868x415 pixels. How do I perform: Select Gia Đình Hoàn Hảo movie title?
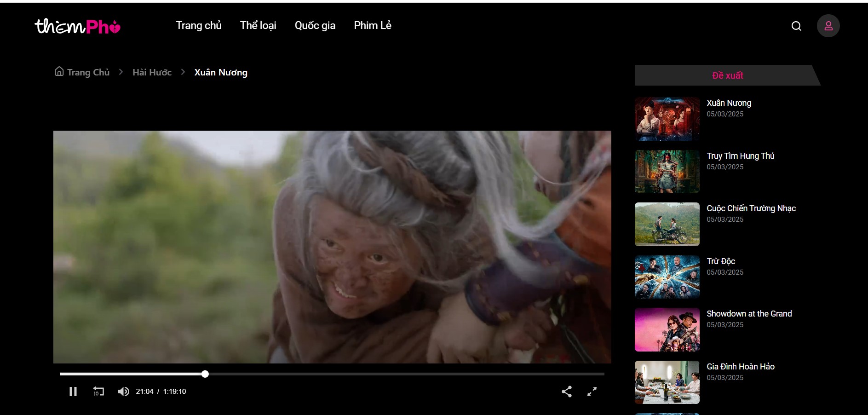point(741,367)
